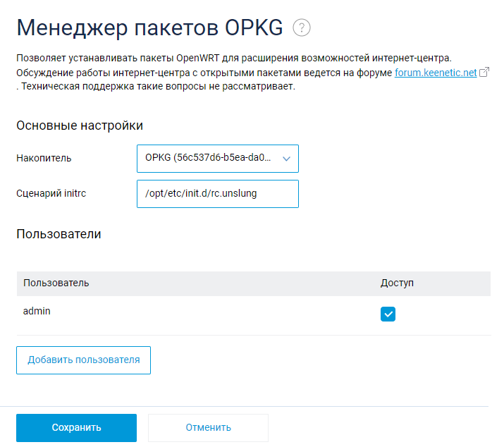This screenshot has height=447, width=504.
Task: Cancel changes with the Отменить button
Action: [x=208, y=427]
